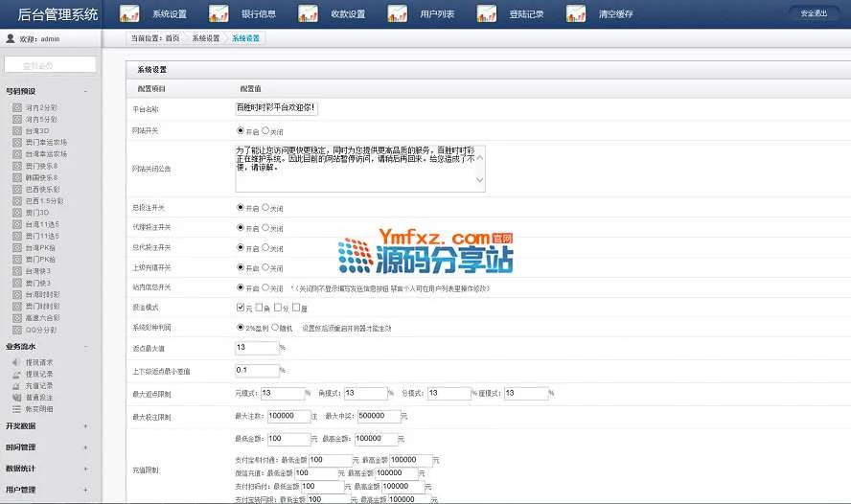The image size is (851, 504).
Task: Enable the 角 checkbox in 投注模式
Action: click(261, 308)
